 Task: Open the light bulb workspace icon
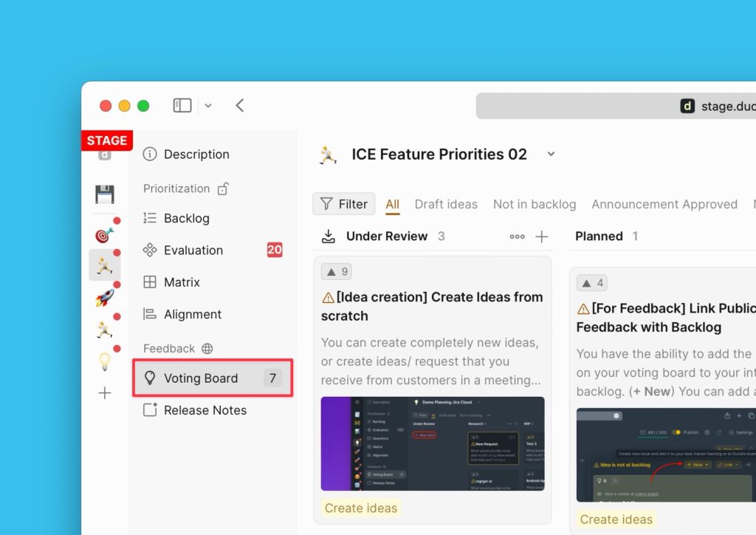pyautogui.click(x=105, y=361)
